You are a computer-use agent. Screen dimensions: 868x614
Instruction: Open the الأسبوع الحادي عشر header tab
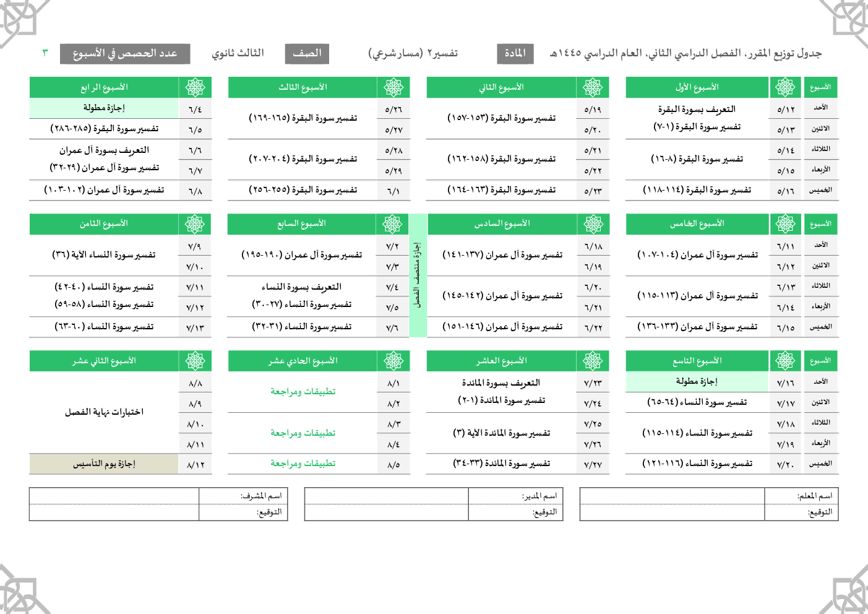point(303,360)
